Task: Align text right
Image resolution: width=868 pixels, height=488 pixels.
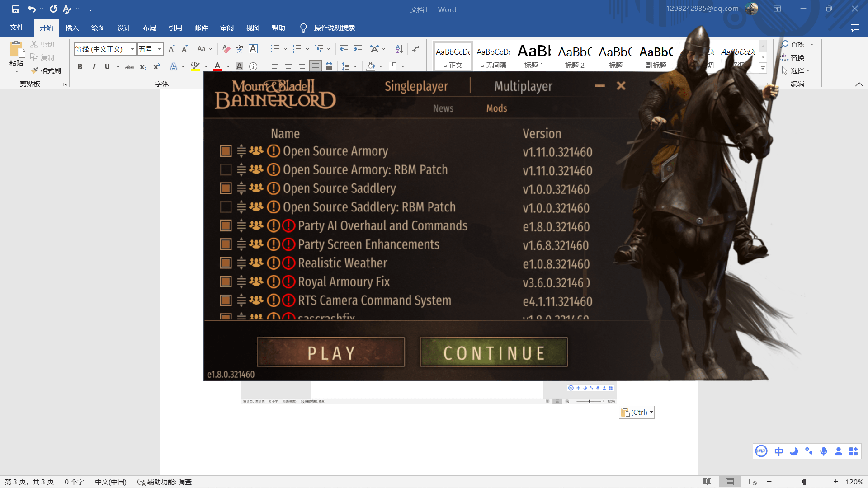Action: coord(302,66)
